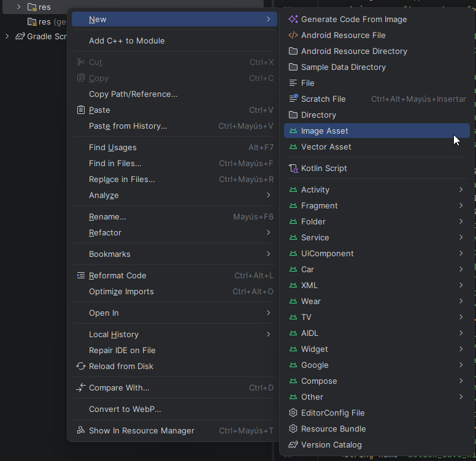Click the Show In Resource Manager icon
The width and height of the screenshot is (476, 461).
coord(81,430)
